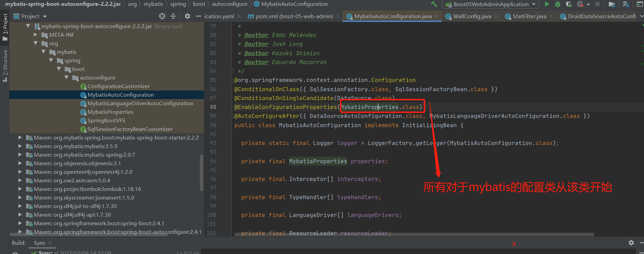Open Build panel gear settings
The image size is (644, 254).
pos(631,243)
